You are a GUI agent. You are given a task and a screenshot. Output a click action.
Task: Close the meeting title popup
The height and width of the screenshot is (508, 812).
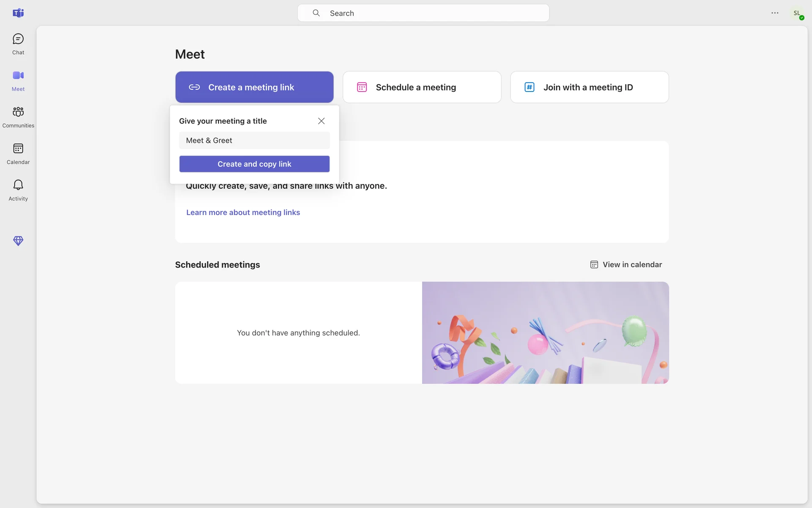(321, 121)
